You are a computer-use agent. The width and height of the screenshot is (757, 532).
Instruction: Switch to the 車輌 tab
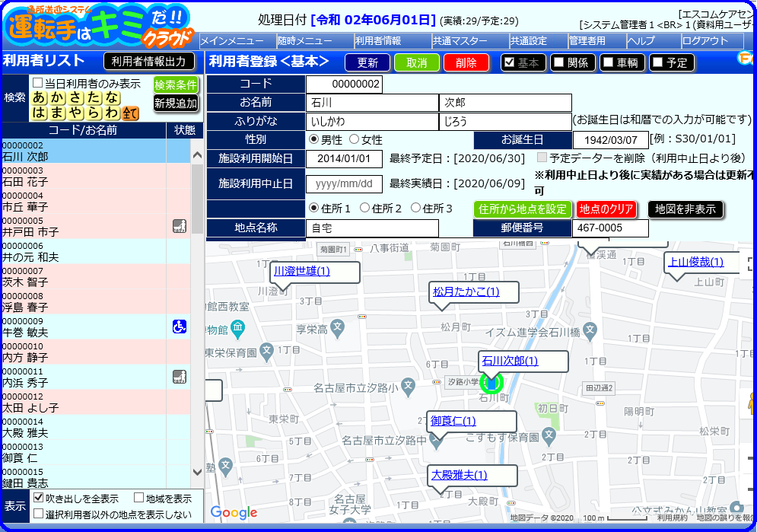click(x=622, y=62)
